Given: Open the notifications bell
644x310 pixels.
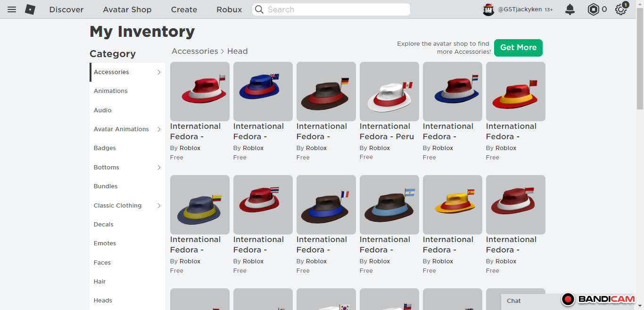Looking at the screenshot, I should click(x=570, y=9).
